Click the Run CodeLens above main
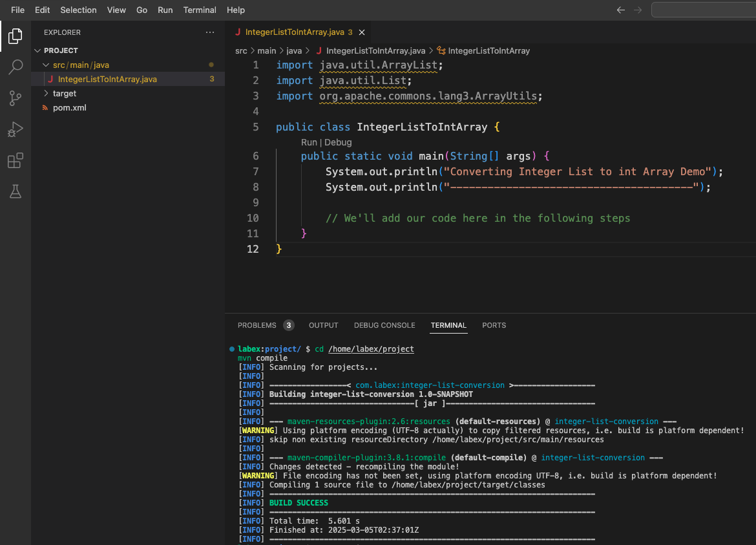This screenshot has width=756, height=545. pyautogui.click(x=309, y=142)
